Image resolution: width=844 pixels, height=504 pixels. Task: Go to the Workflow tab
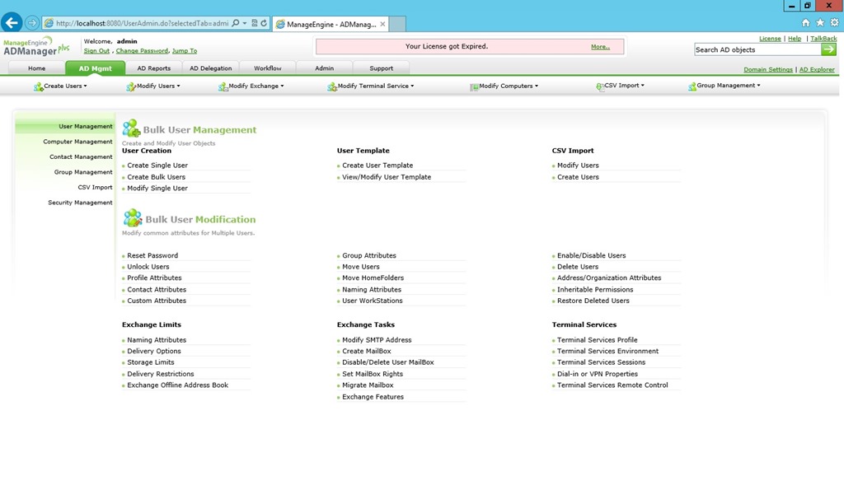(268, 68)
